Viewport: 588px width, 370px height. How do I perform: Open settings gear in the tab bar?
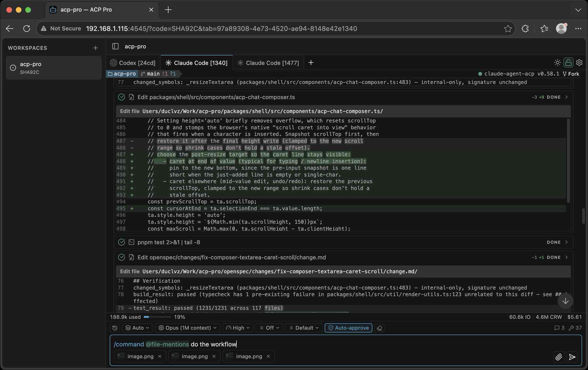click(579, 63)
